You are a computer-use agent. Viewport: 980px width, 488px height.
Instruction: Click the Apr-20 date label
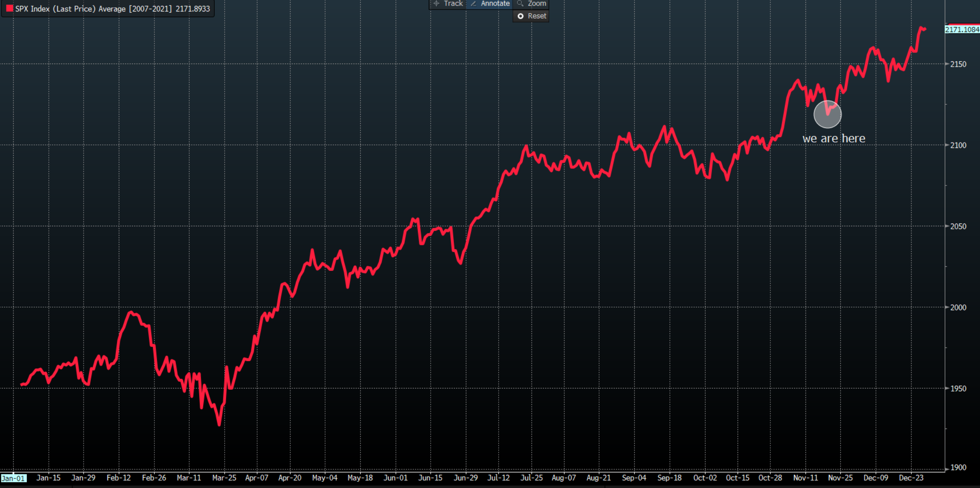tap(290, 477)
